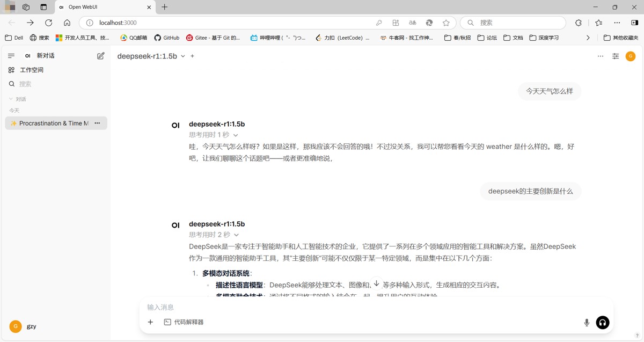This screenshot has width=644, height=342.
Task: Open the workspace section icon
Action: click(x=11, y=70)
